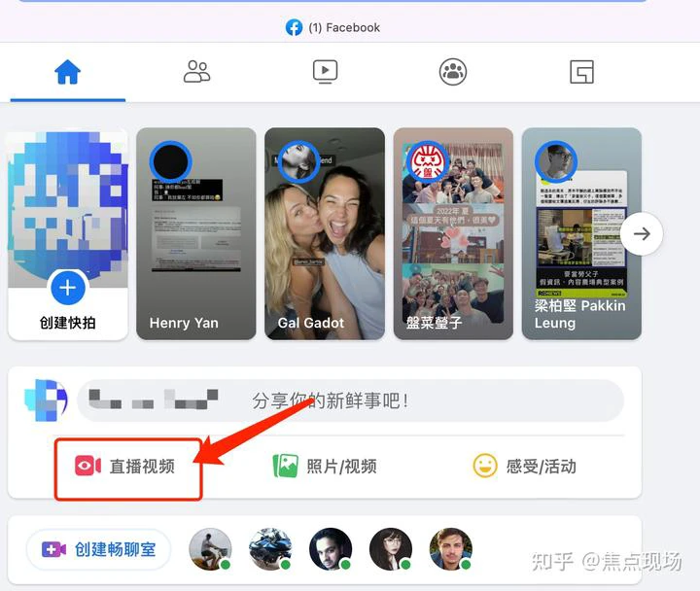This screenshot has width=700, height=591.
Task: Open the Friends tab icon
Action: 196,71
